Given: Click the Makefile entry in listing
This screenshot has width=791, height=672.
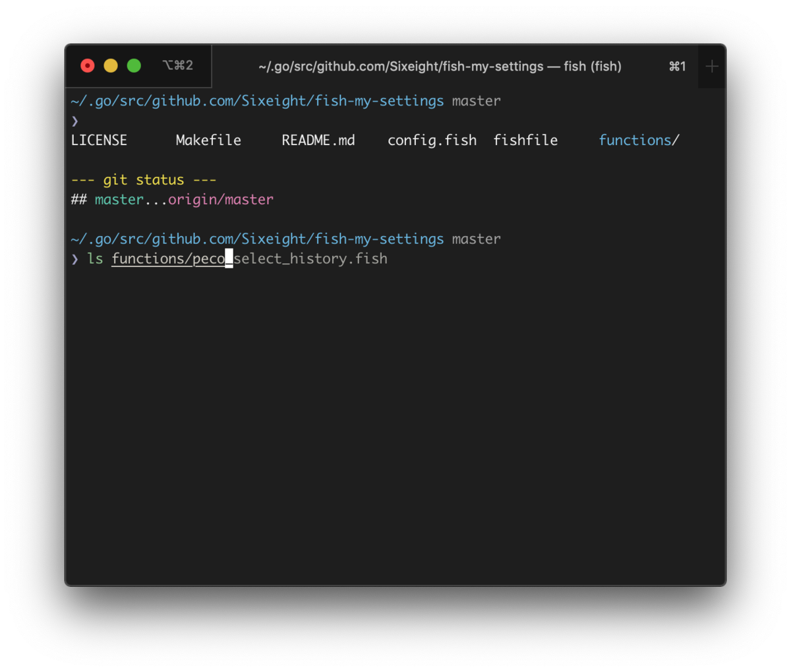Looking at the screenshot, I should pos(208,140).
